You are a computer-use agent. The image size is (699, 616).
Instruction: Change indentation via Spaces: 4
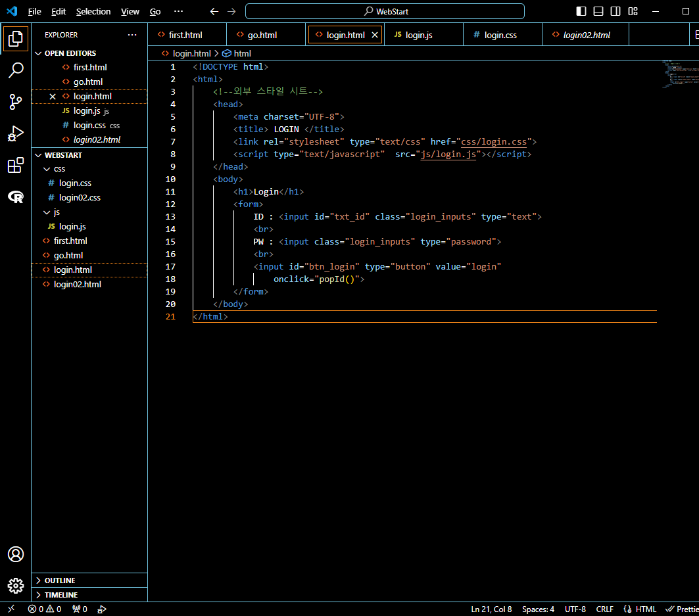tap(538, 609)
